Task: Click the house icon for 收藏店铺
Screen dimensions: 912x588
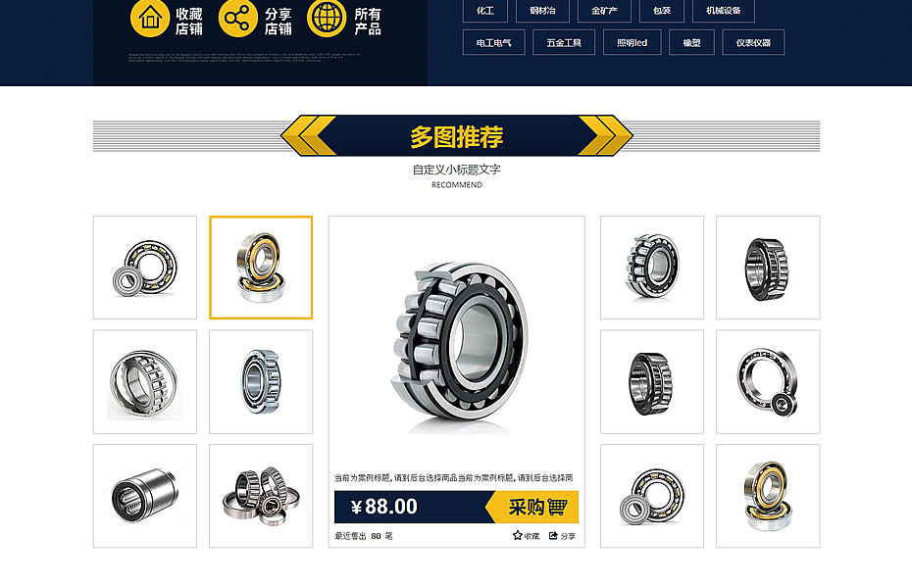Action: [150, 18]
